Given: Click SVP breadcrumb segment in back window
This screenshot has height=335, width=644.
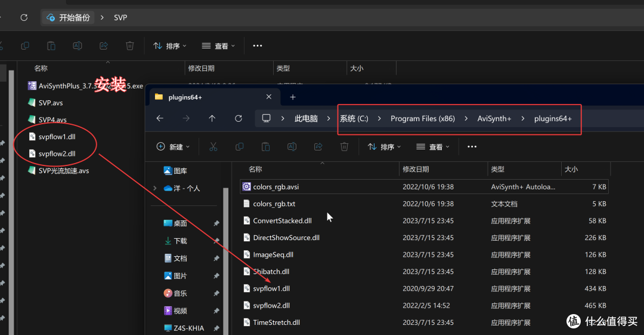Looking at the screenshot, I should [x=120, y=18].
